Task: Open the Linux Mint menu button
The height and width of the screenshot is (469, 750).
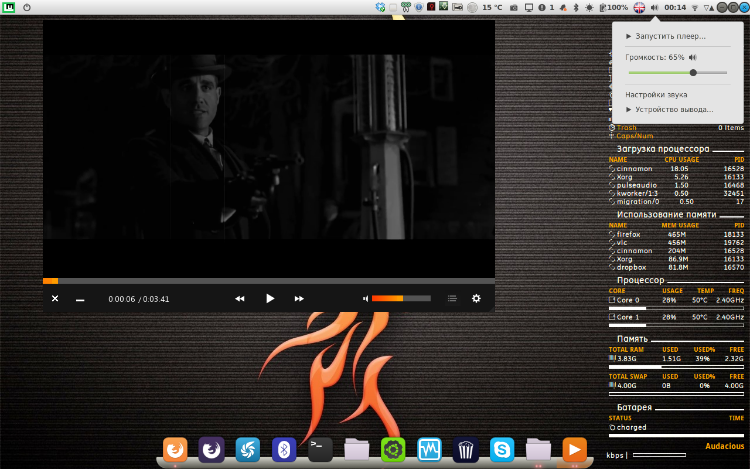Action: 7,7
